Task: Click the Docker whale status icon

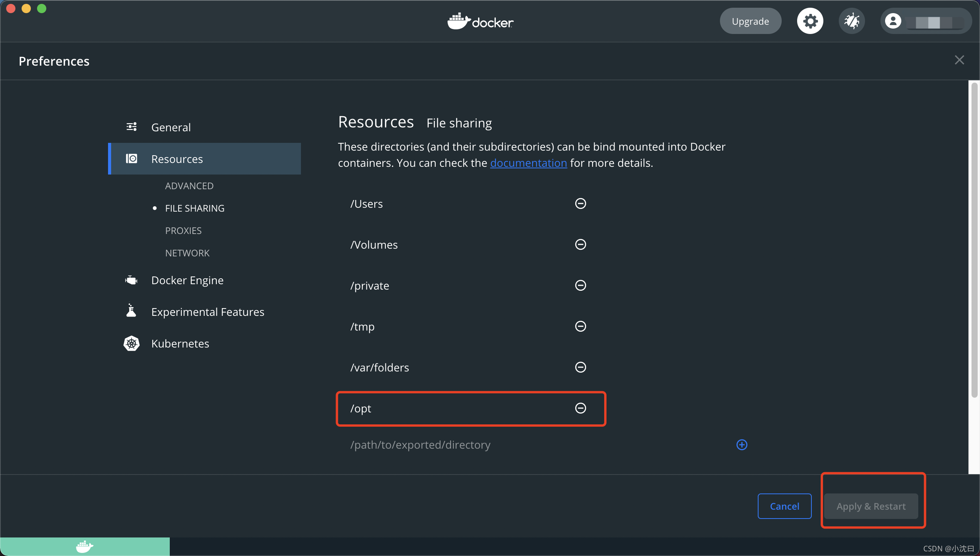Action: click(x=84, y=546)
